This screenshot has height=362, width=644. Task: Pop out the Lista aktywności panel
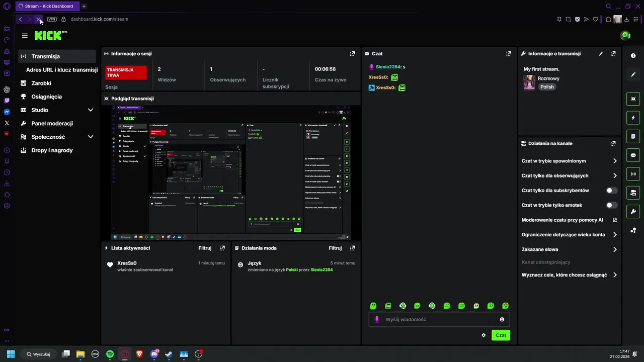pos(222,248)
